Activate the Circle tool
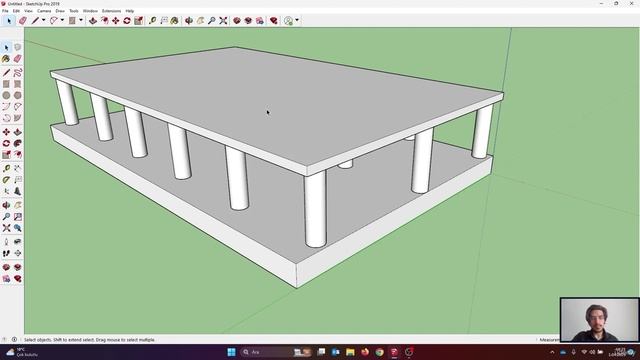This screenshot has width=640, height=360. click(6, 96)
